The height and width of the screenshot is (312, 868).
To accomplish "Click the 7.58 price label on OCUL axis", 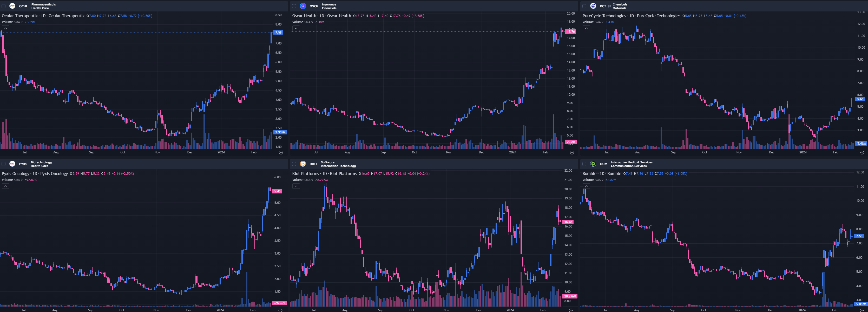I will coord(278,33).
